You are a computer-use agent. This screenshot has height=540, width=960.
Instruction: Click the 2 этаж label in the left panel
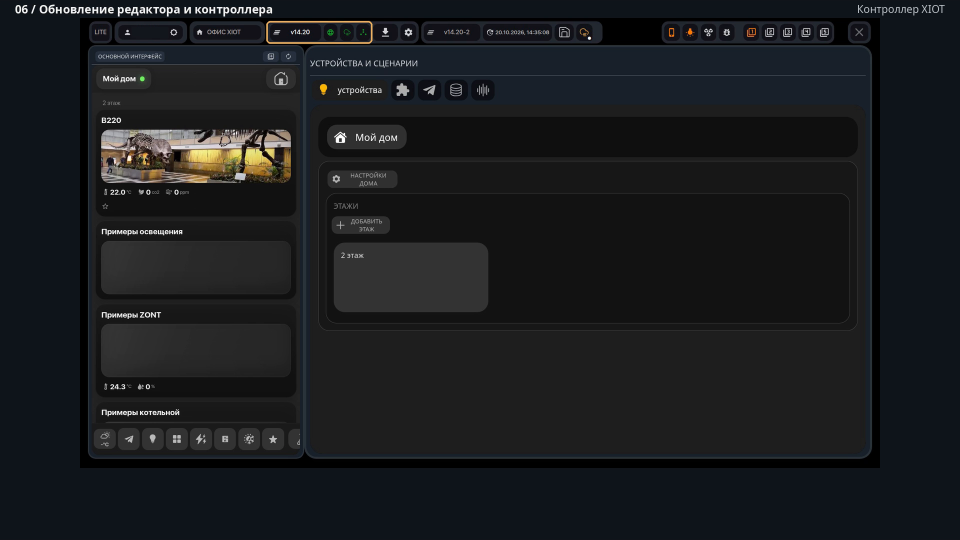(x=111, y=103)
